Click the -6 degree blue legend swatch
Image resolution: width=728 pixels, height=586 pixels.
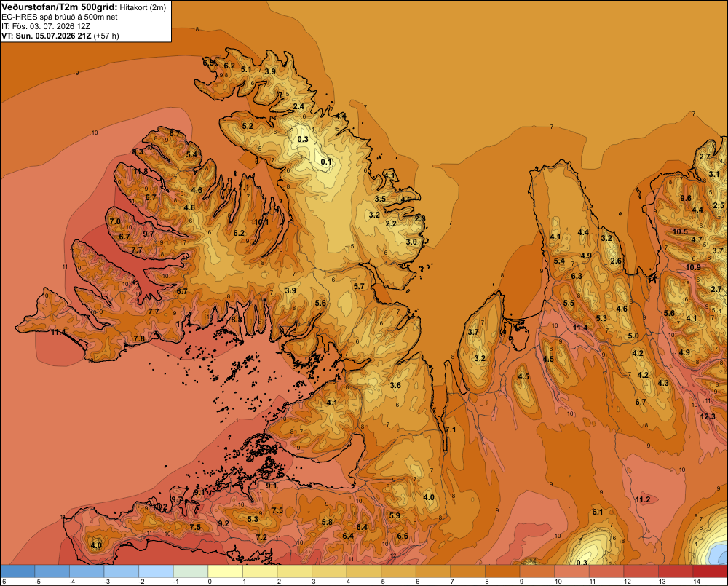(x=17, y=571)
